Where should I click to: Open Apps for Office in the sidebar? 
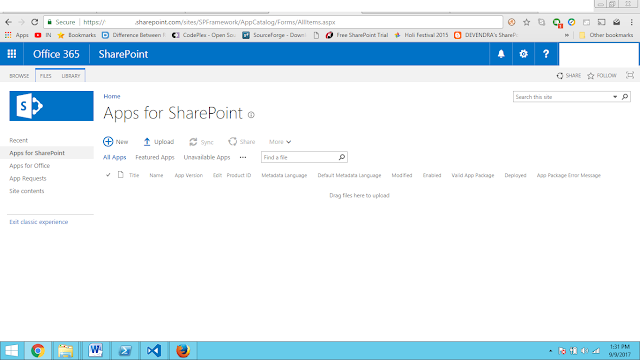[30, 166]
